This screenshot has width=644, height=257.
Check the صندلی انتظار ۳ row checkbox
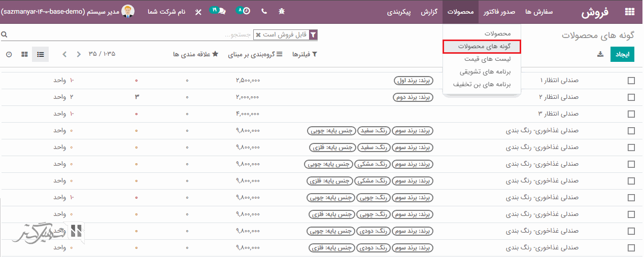(x=631, y=114)
